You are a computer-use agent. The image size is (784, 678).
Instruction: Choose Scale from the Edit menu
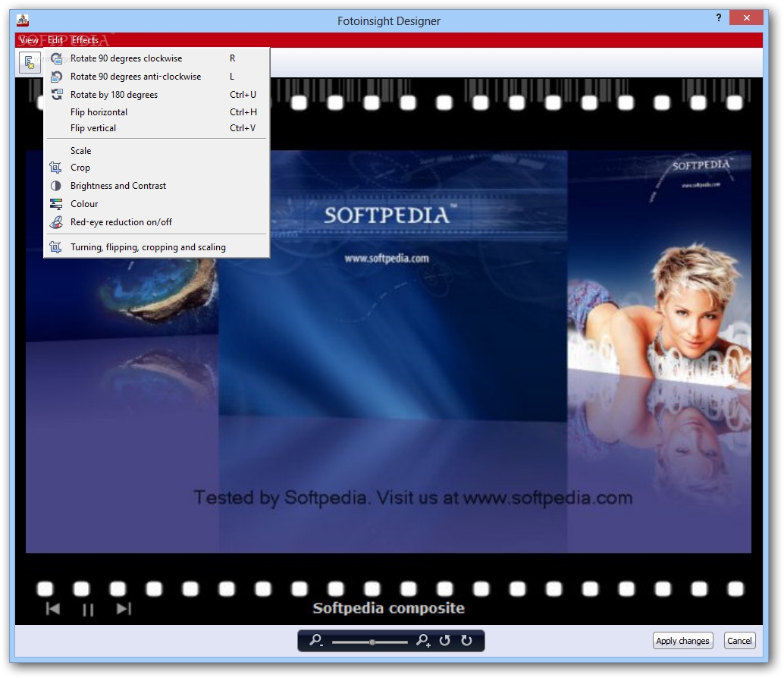point(157,150)
